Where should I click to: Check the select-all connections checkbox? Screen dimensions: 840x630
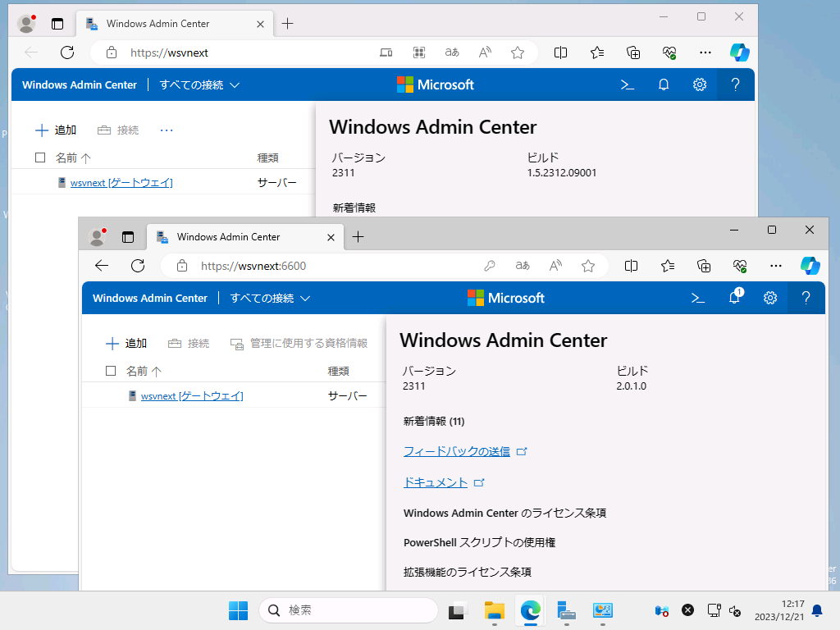click(111, 370)
